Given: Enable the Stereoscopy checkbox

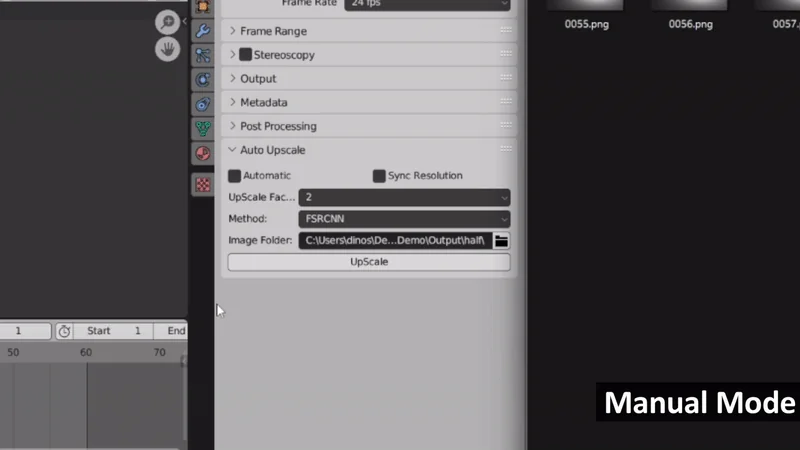Looking at the screenshot, I should (x=245, y=55).
